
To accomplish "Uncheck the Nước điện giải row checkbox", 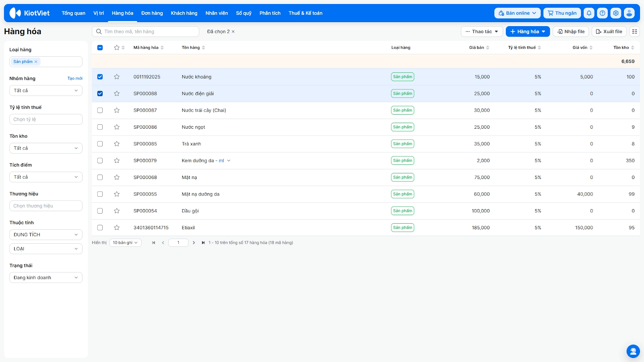I will [100, 94].
